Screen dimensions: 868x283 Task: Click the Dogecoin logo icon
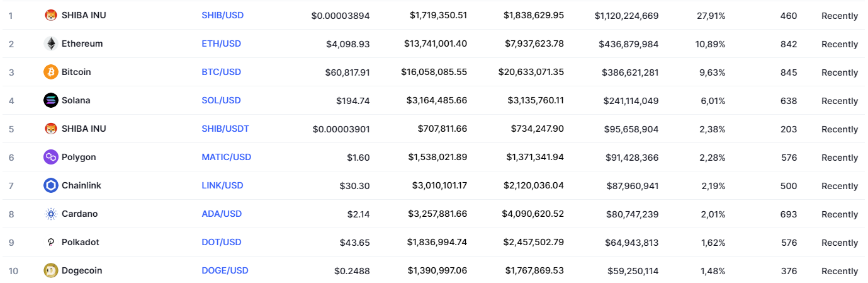tap(51, 270)
